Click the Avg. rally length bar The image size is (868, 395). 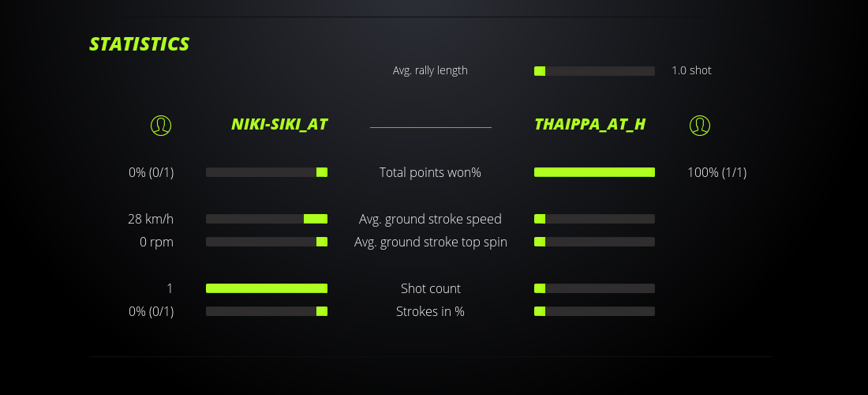point(594,71)
